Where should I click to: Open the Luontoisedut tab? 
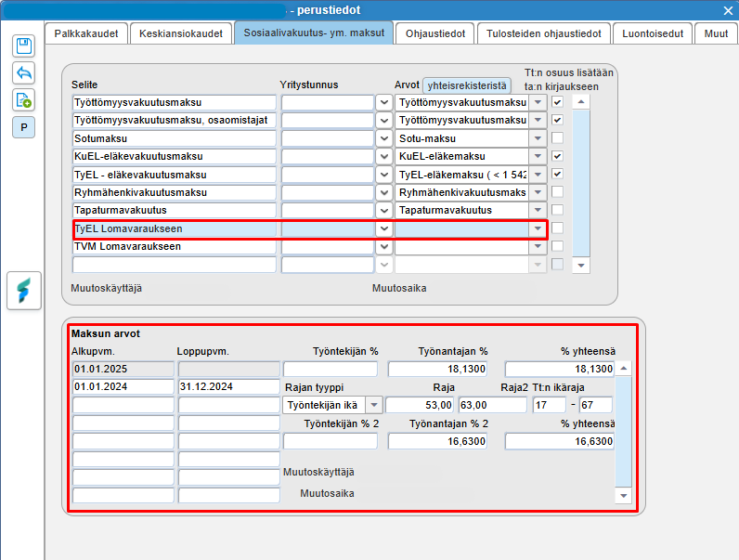coord(653,33)
